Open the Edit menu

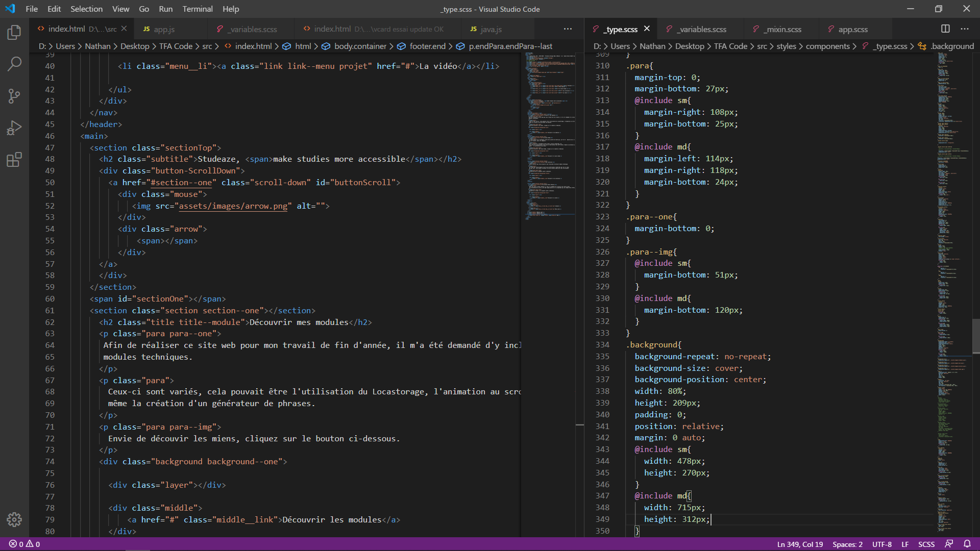(54, 9)
